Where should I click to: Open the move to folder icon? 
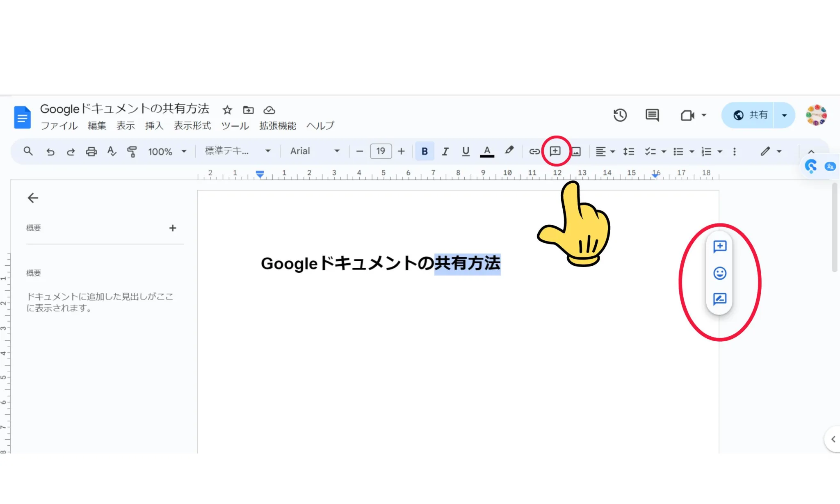coord(248,110)
